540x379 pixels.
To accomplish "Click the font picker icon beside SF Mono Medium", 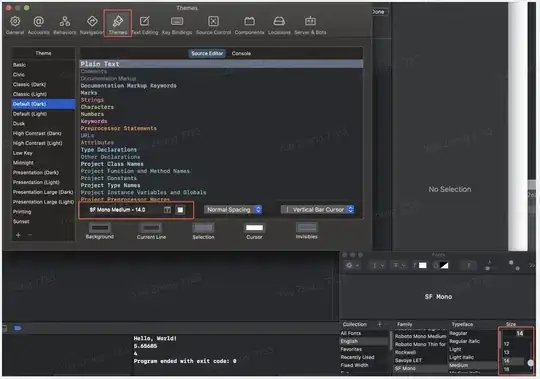I will click(x=167, y=210).
